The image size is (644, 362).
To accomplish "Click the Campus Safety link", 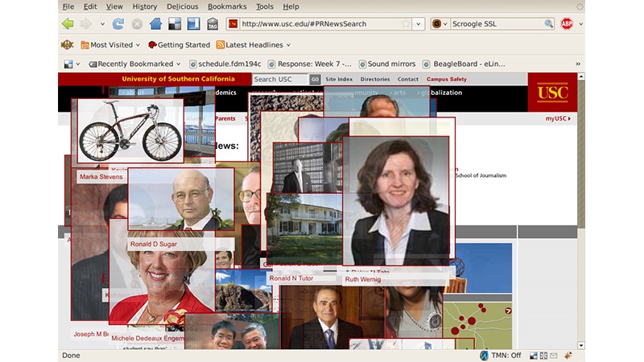I will coord(447,79).
